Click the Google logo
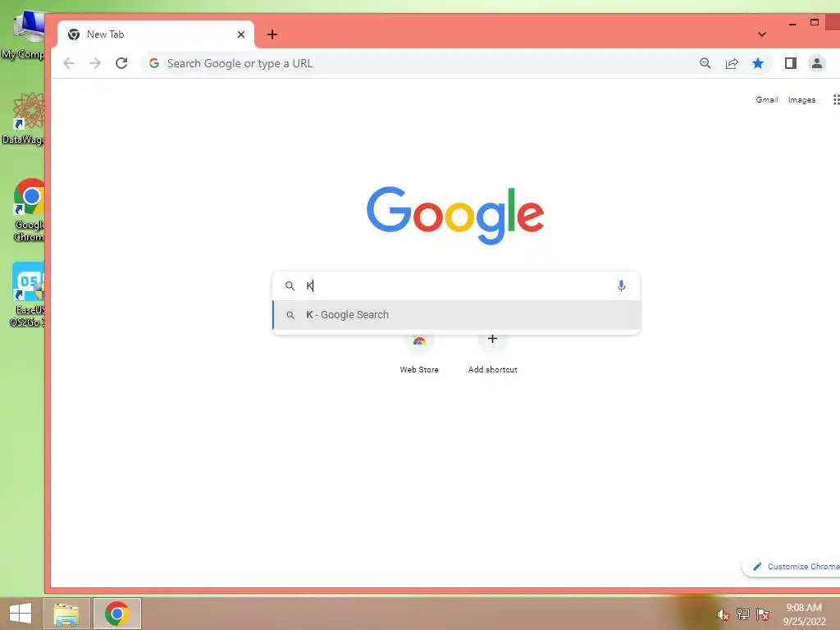The image size is (840, 630). [455, 215]
